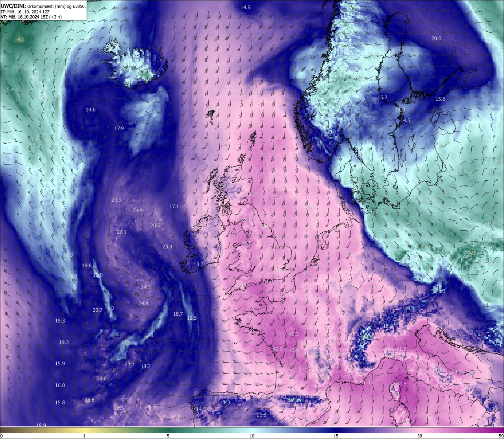
Task: Click the map value '5.4'
Action: point(10,89)
